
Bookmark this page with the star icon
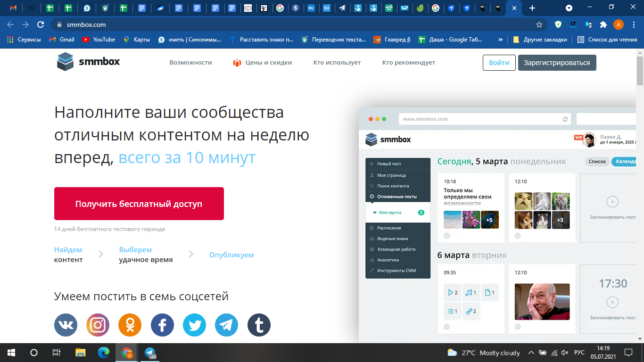[x=539, y=25]
